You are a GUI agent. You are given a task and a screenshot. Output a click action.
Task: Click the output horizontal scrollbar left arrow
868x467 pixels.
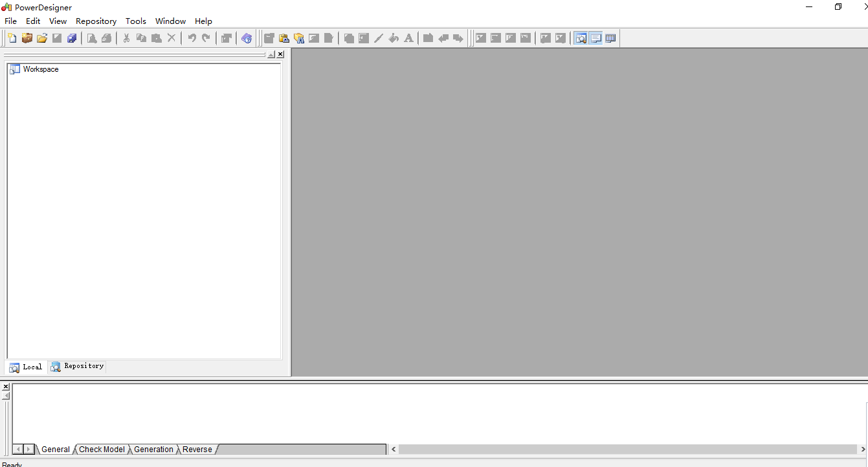393,449
